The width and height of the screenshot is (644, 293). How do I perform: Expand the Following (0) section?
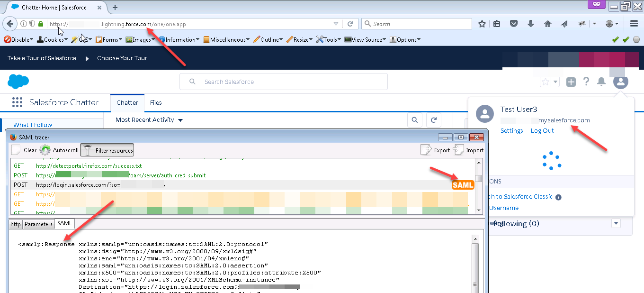616,223
